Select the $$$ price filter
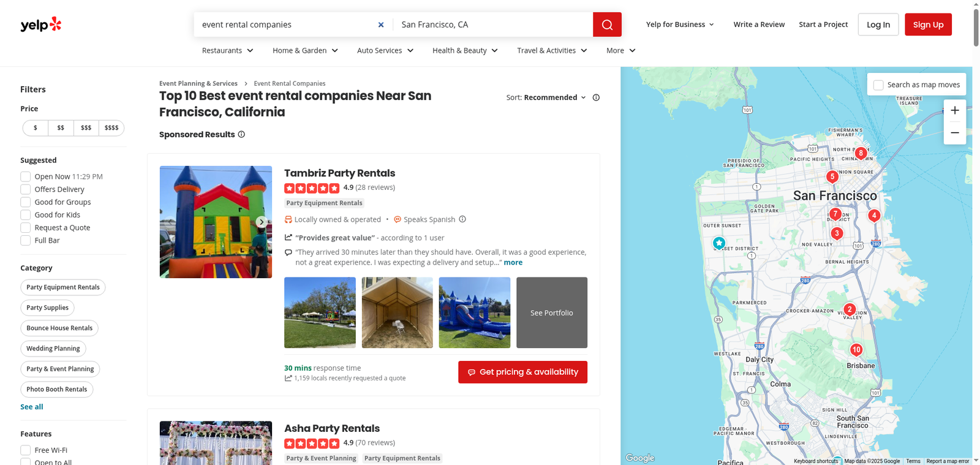 pyautogui.click(x=86, y=128)
